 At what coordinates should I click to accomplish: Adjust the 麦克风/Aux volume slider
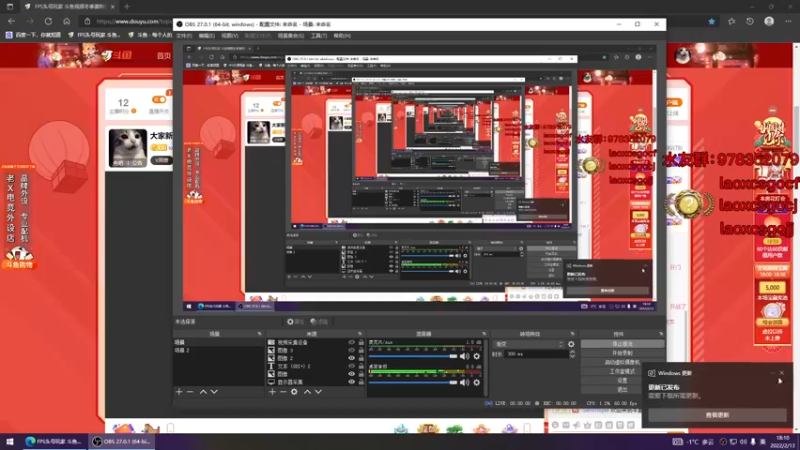[x=413, y=356]
